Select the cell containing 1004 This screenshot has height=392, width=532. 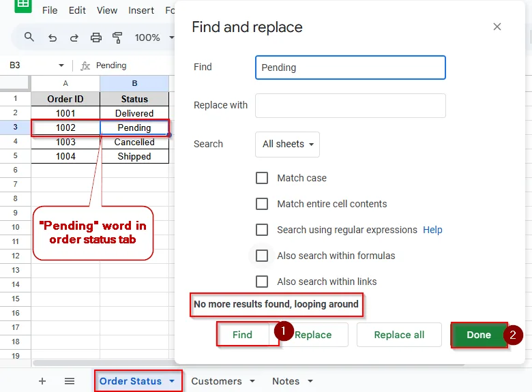pyautogui.click(x=65, y=156)
